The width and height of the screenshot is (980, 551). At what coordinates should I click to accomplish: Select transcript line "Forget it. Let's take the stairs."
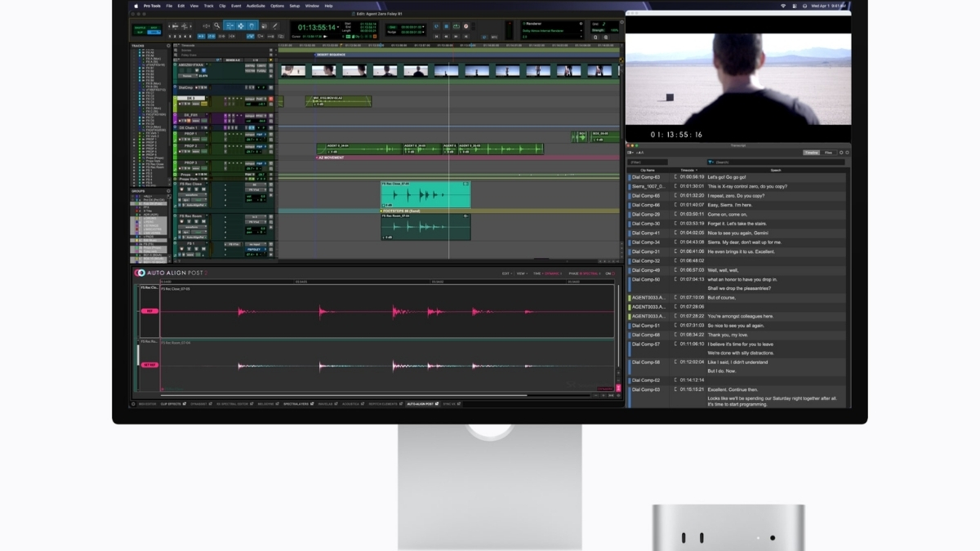[737, 224]
